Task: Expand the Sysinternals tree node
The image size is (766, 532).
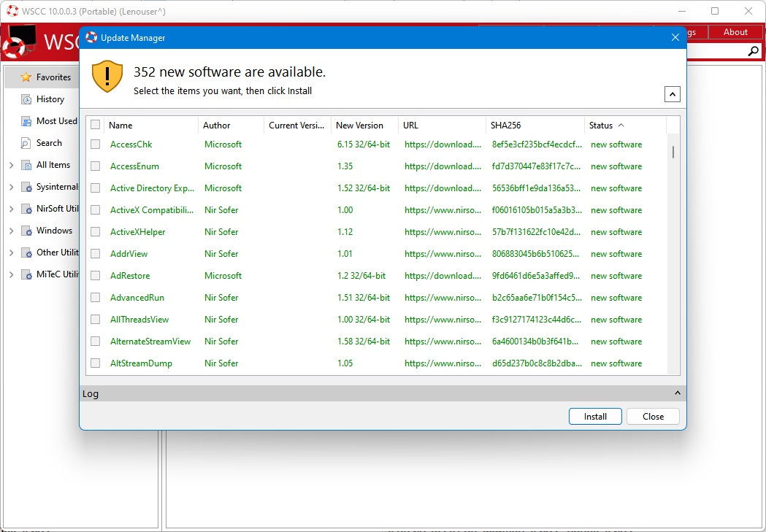Action: pyautogui.click(x=11, y=187)
